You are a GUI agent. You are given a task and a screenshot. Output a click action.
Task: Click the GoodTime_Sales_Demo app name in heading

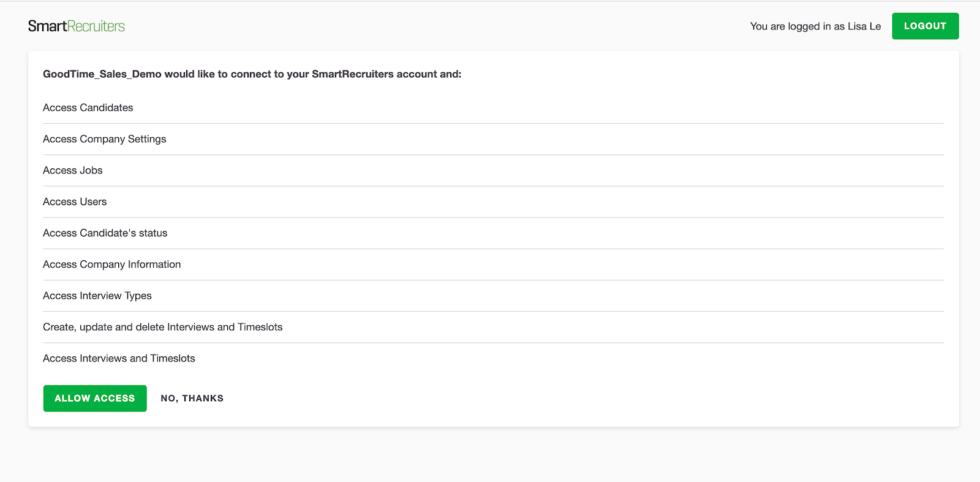click(102, 74)
